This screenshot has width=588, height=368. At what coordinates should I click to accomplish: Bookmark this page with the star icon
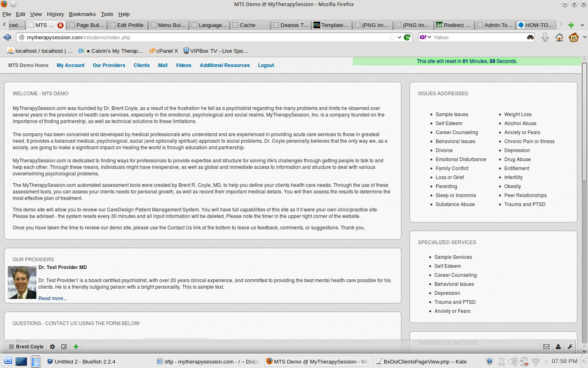pos(392,37)
